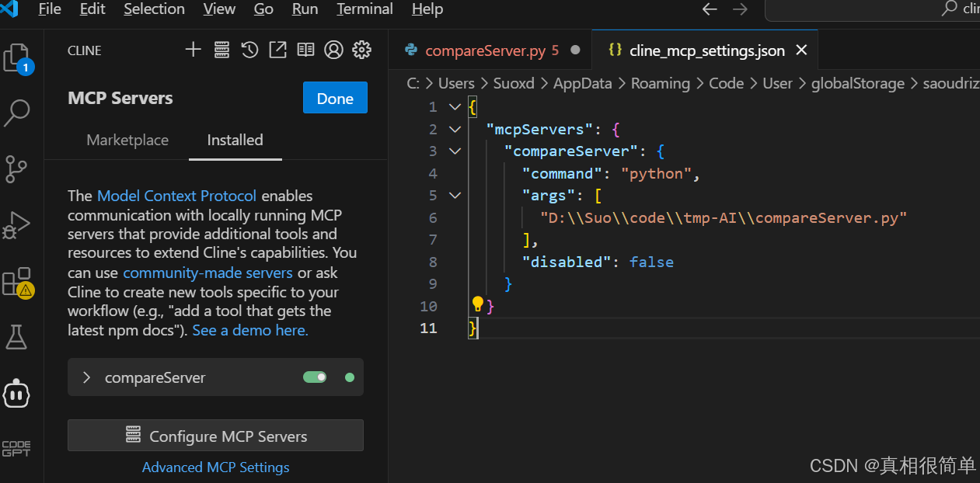Screen dimensions: 980x483
Task: Open the Terminal menu
Action: 365,9
